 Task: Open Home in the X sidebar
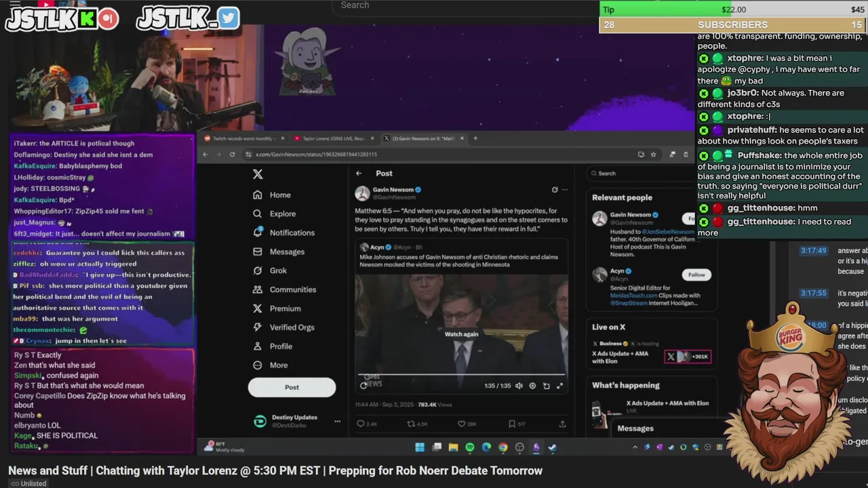(x=272, y=195)
